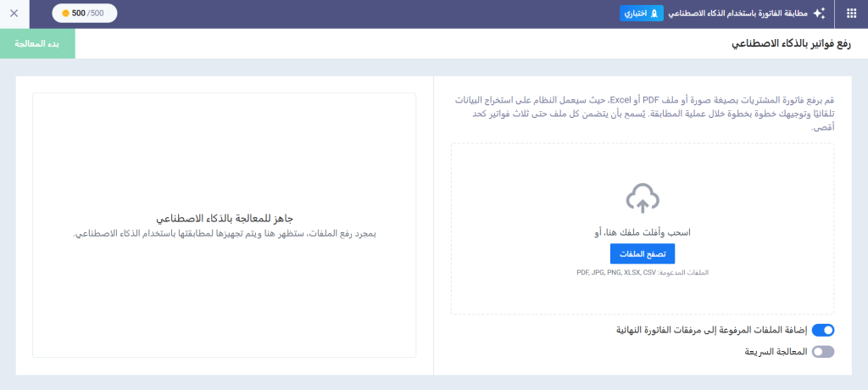Viewport: 868px width, 390px height.
Task: Click the gold coin credits icon
Action: (65, 14)
